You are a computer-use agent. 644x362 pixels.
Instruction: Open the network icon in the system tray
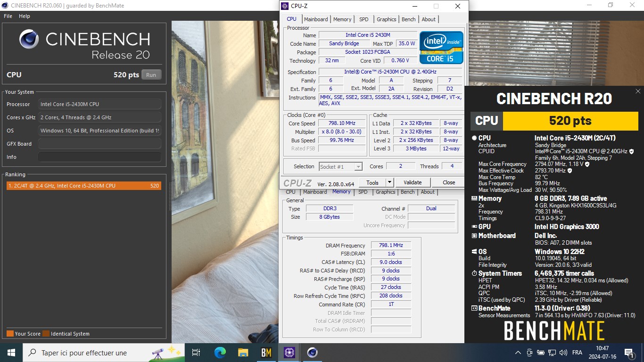552,352
